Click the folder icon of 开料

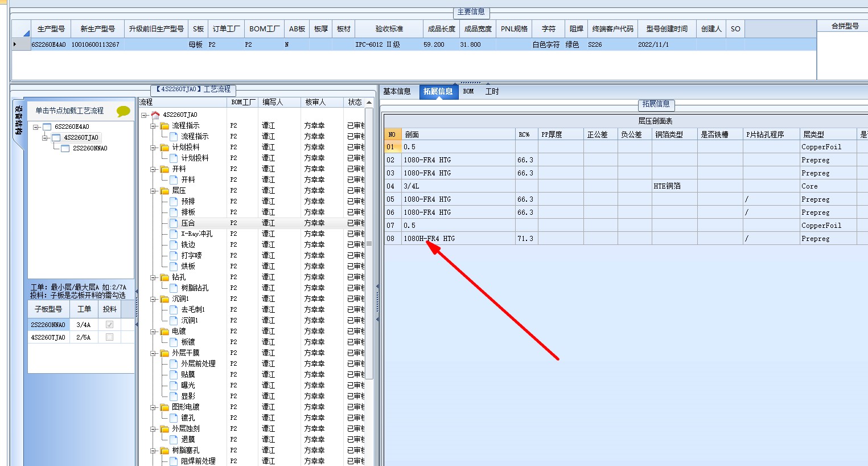(x=165, y=169)
